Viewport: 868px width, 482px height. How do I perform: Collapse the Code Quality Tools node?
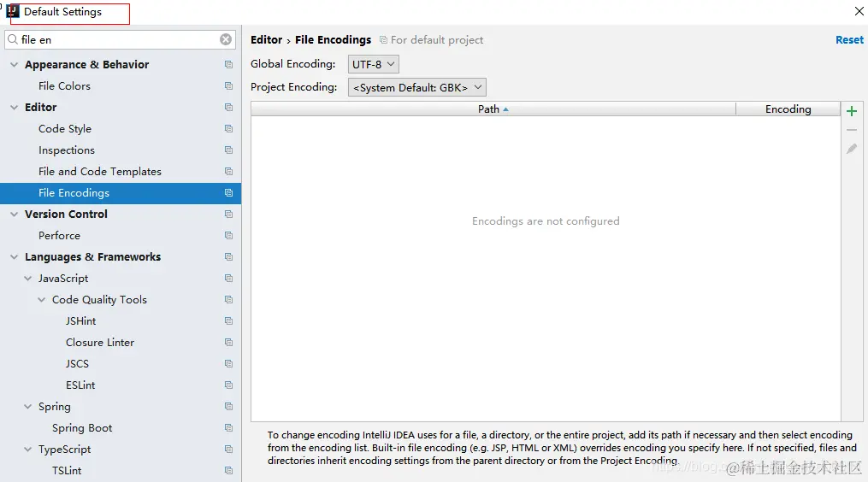pyautogui.click(x=42, y=299)
